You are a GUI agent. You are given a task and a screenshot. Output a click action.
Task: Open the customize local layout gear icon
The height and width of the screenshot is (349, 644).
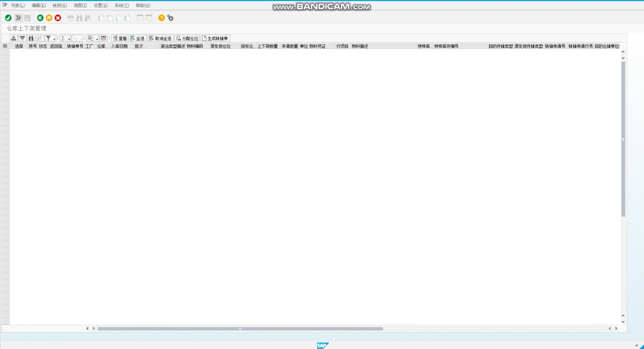[x=171, y=18]
